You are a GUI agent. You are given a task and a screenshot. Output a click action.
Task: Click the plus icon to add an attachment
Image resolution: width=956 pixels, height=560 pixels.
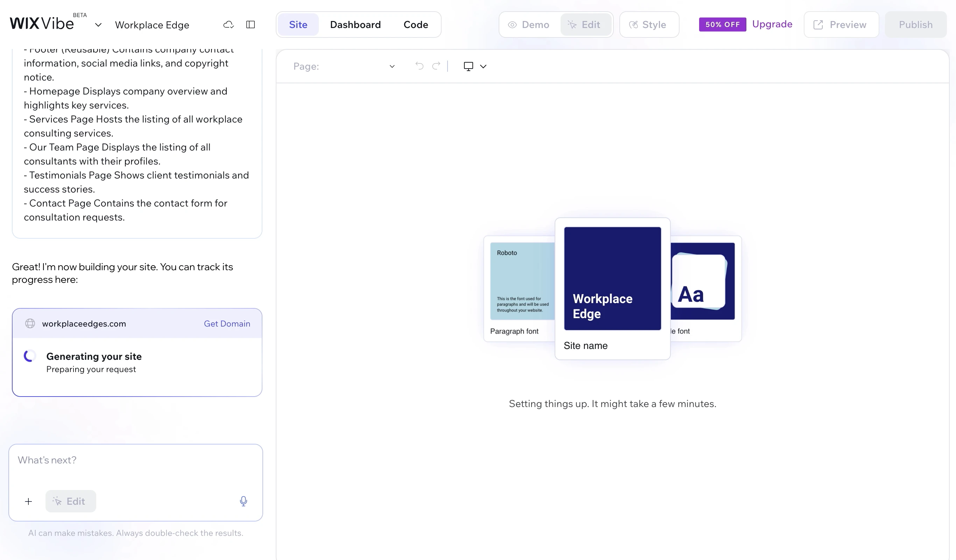[28, 501]
